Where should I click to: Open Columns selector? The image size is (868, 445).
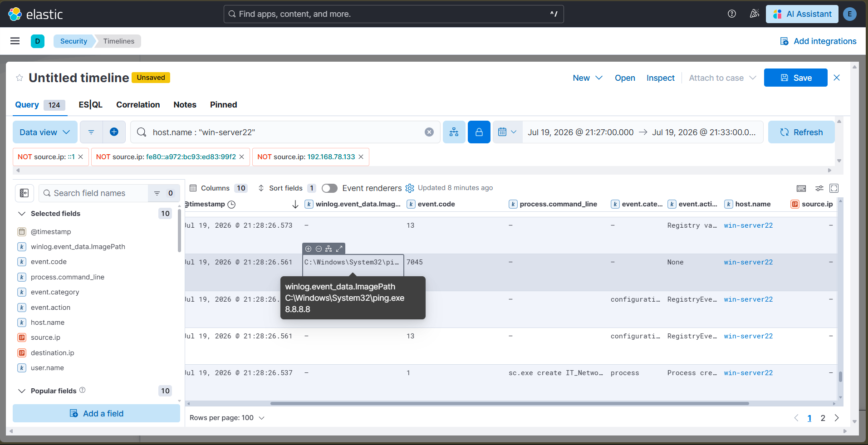[x=218, y=188]
